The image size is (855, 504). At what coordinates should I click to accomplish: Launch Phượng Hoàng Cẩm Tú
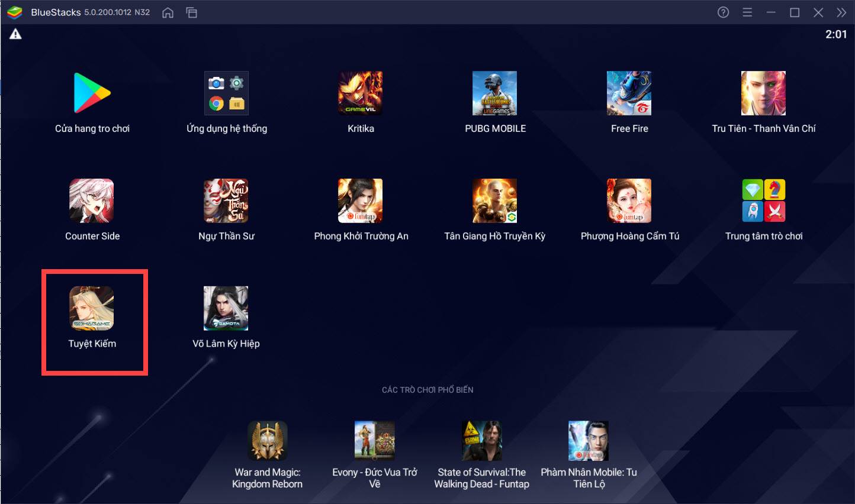(x=629, y=201)
